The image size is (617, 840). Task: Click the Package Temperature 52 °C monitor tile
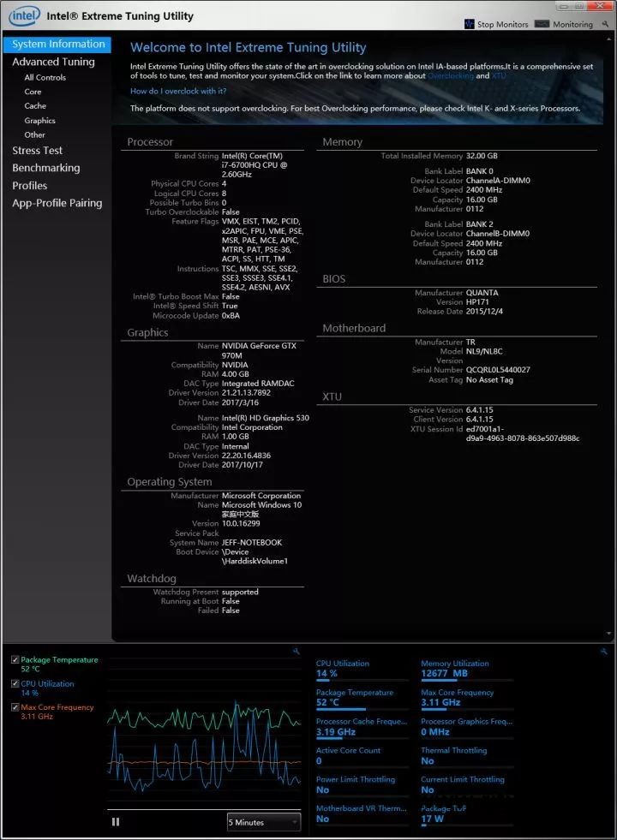(x=362, y=698)
